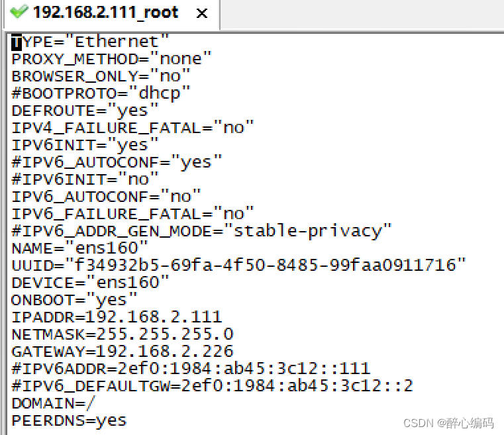Click the BROWSER_ONLY="no" line
The image size is (504, 435).
(x=101, y=76)
